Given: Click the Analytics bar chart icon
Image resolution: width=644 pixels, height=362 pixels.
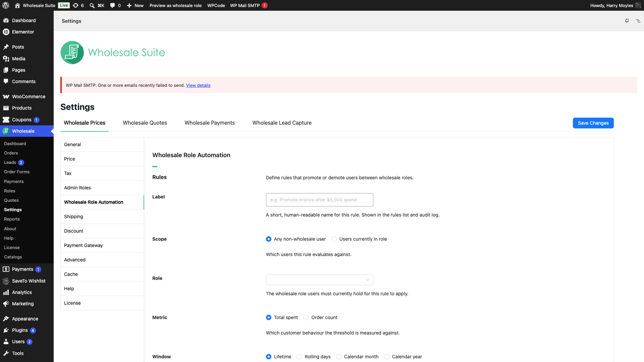Looking at the screenshot, I should pyautogui.click(x=6, y=292).
